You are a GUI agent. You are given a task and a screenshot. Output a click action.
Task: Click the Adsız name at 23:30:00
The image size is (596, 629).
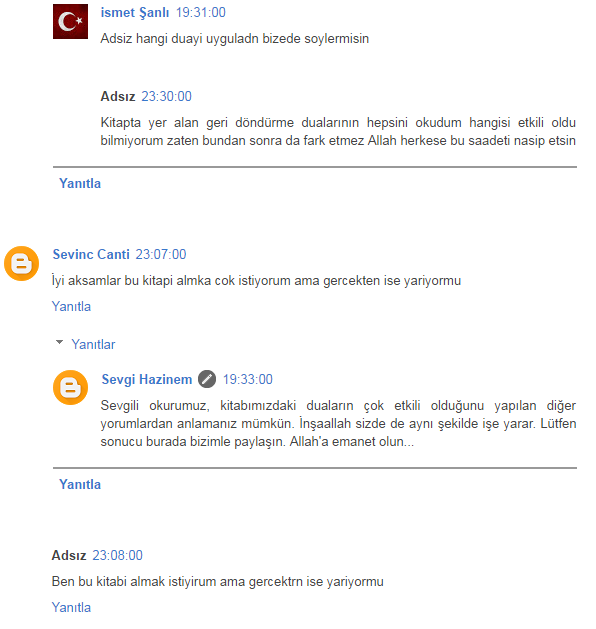(x=118, y=96)
